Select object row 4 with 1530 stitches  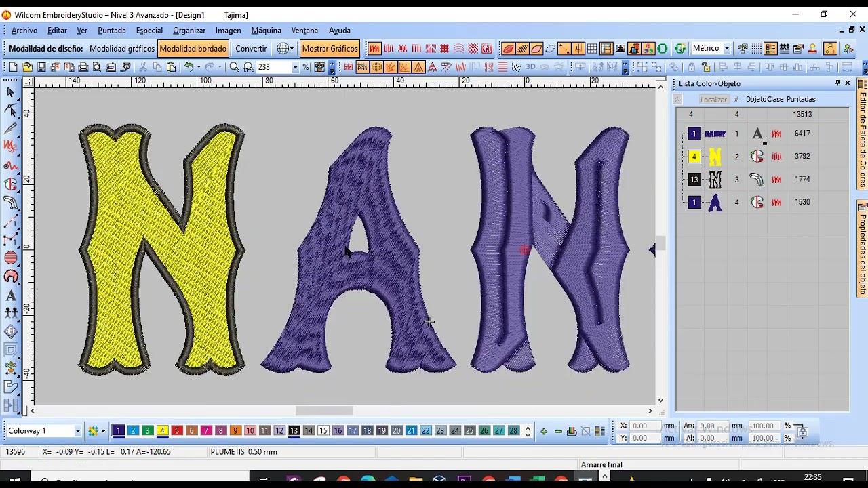[763, 202]
